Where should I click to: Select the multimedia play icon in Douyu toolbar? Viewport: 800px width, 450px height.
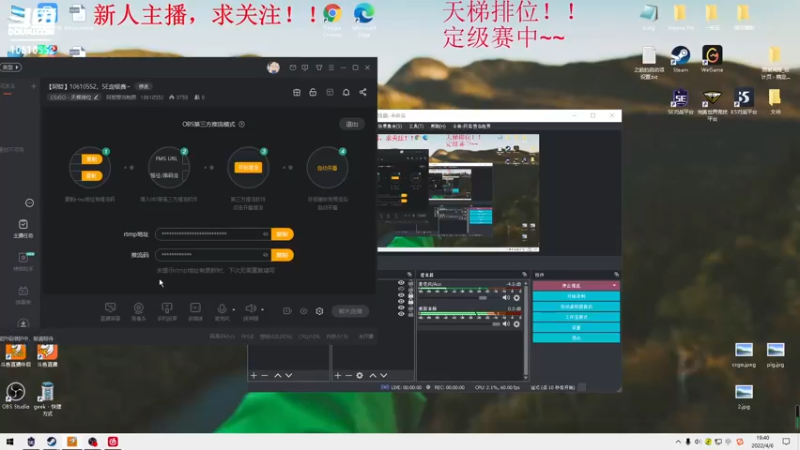click(x=195, y=308)
